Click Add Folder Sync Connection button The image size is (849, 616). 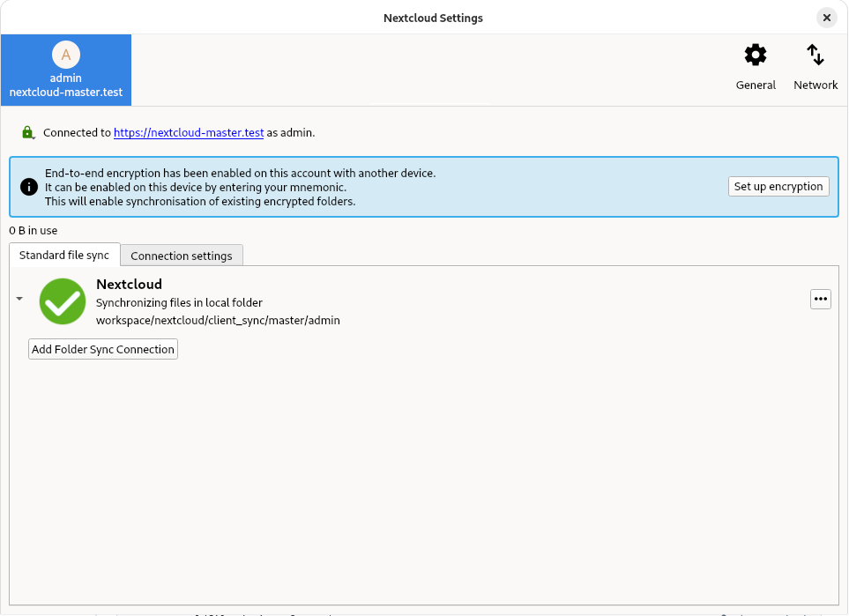tap(103, 350)
